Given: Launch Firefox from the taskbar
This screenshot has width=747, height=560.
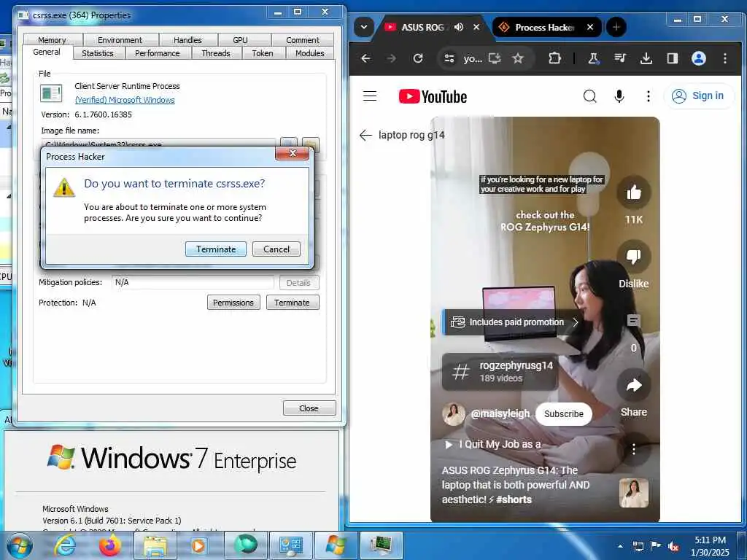Looking at the screenshot, I should [x=109, y=545].
